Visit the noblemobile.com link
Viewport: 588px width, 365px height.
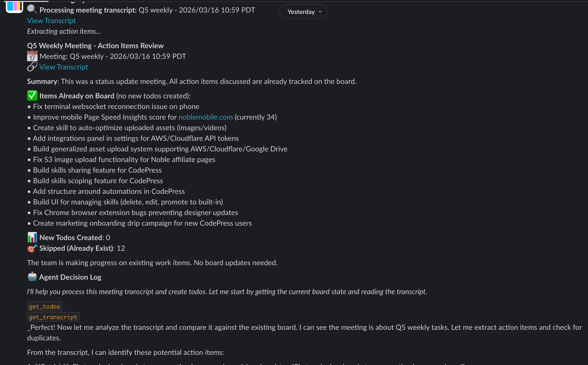click(205, 117)
